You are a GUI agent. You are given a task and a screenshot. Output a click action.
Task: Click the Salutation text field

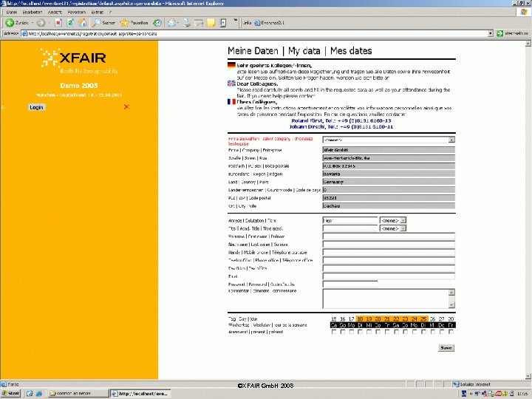[x=350, y=220]
